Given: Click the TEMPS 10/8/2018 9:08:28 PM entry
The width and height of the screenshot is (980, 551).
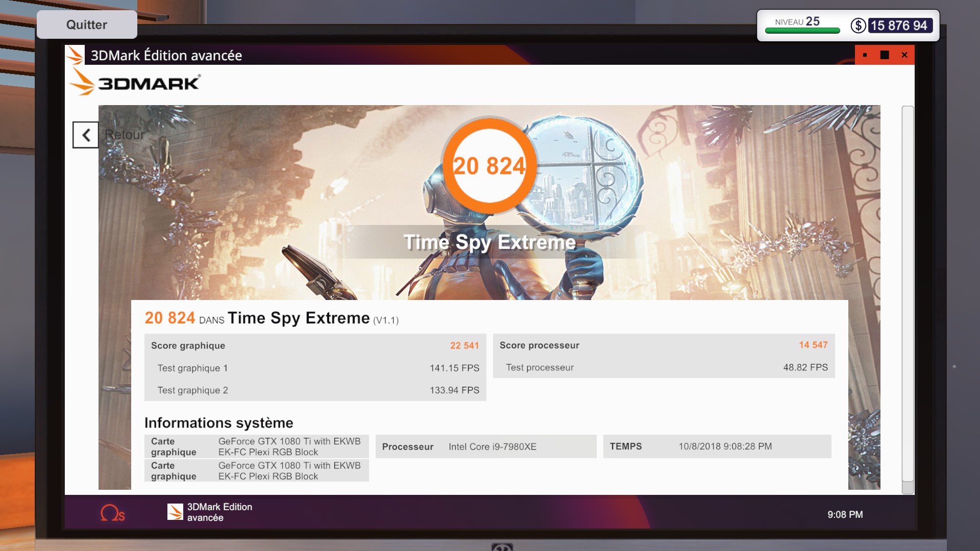Looking at the screenshot, I should (x=717, y=446).
